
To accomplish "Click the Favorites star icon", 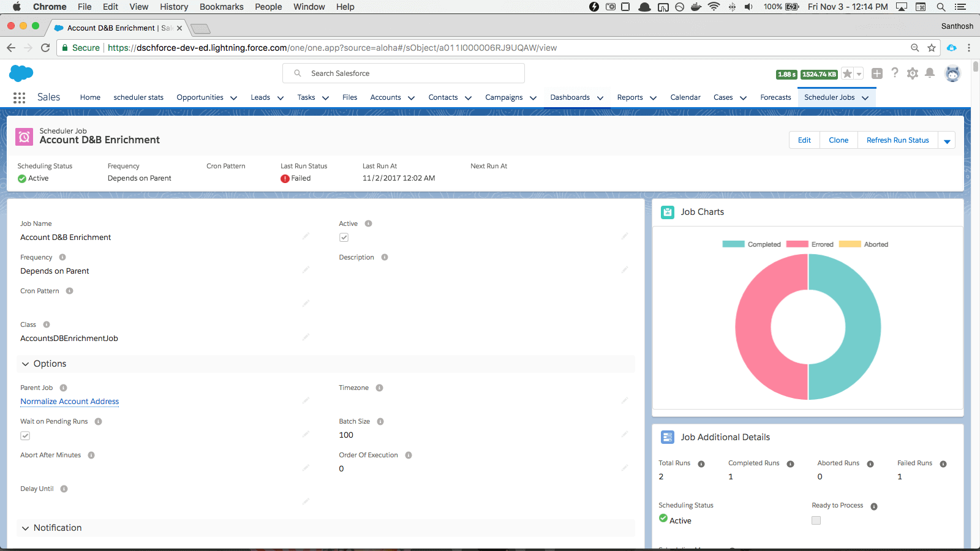I will (x=847, y=73).
